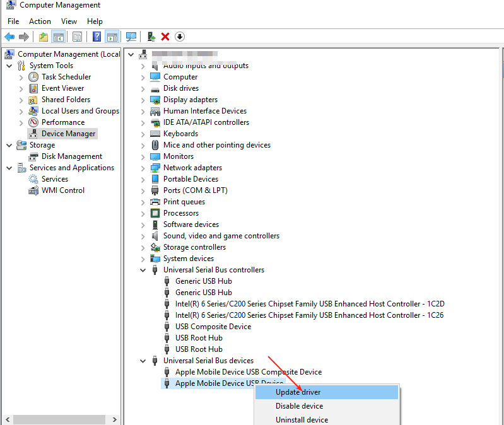Collapse the System Tools node

point(9,66)
